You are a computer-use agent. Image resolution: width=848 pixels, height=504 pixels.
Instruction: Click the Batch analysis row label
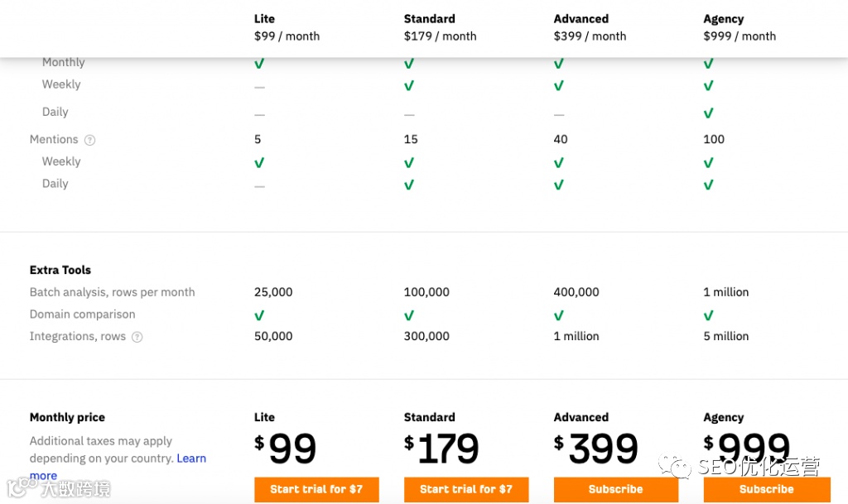[x=112, y=292]
